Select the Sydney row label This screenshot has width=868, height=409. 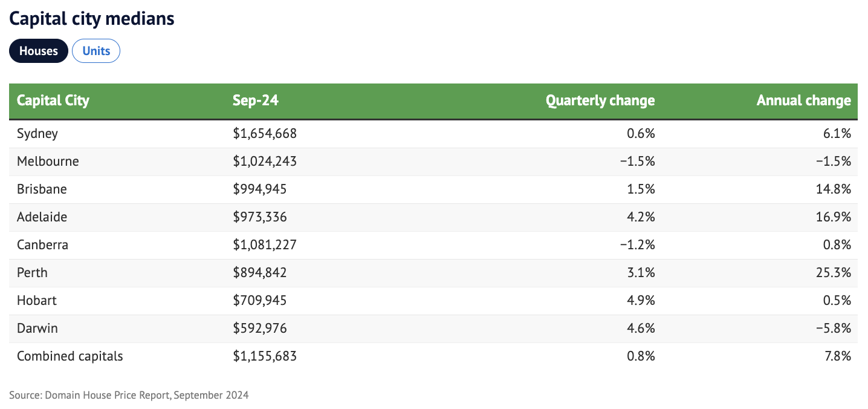[37, 134]
